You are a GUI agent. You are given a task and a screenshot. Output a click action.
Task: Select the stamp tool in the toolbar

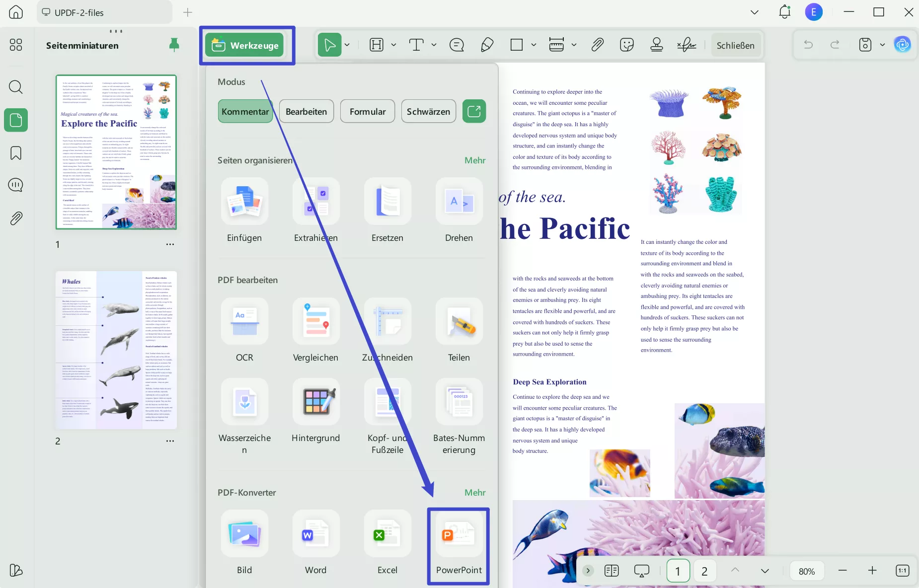657,45
